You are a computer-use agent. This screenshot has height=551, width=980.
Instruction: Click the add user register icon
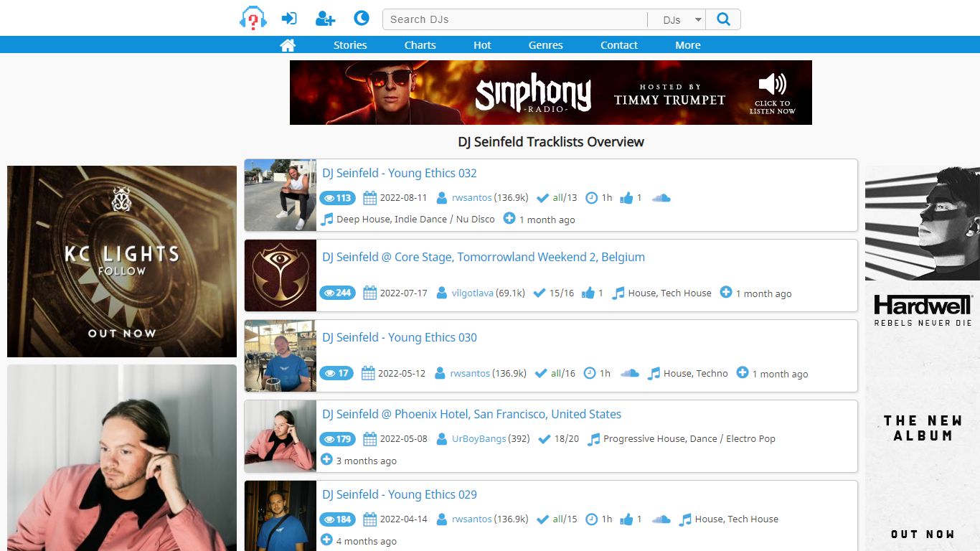click(x=326, y=19)
